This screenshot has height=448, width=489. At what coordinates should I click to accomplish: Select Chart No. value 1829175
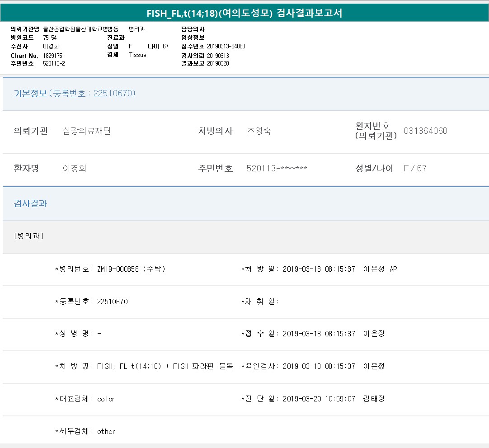point(53,56)
